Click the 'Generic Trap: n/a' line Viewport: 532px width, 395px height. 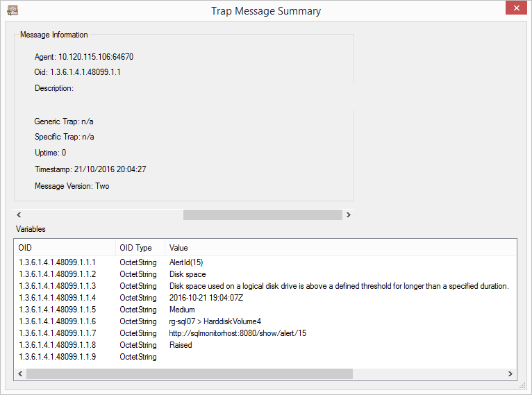coord(64,121)
